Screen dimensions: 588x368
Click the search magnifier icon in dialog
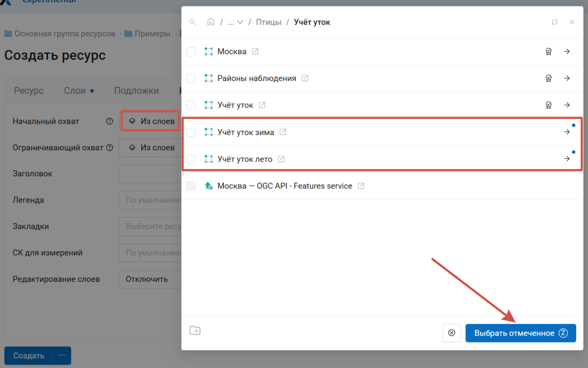tap(193, 22)
